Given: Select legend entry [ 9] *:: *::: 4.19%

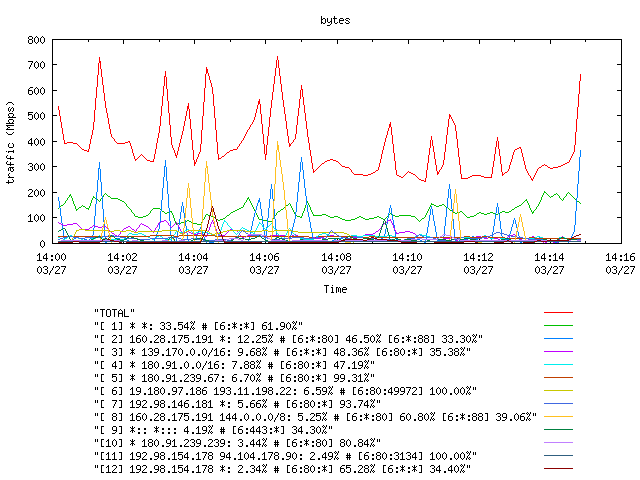Looking at the screenshot, I should tap(213, 430).
